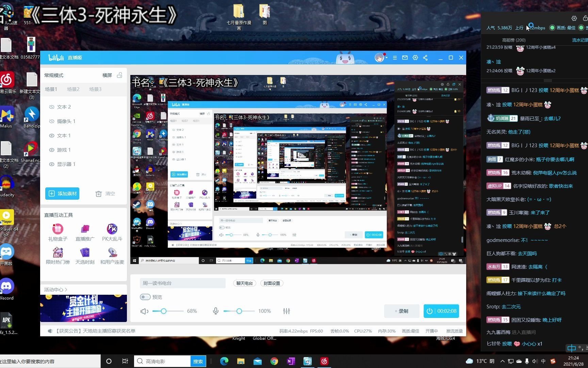Start recording with 录制 button
The width and height of the screenshot is (588, 368).
(402, 311)
